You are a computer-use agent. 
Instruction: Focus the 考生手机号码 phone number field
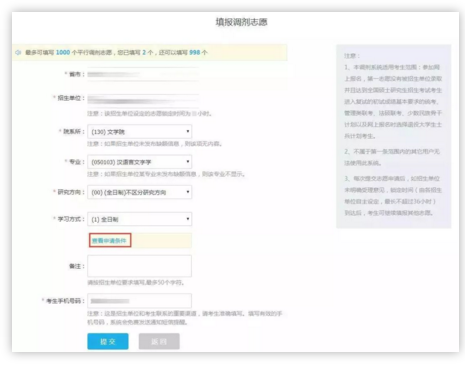pos(139,301)
